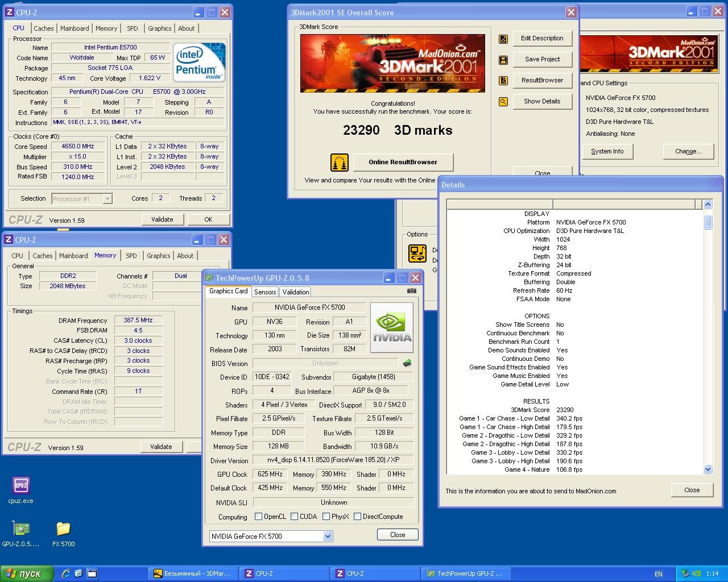Click the show desktop quick launch icon
This screenshot has height=582, width=728.
92,573
